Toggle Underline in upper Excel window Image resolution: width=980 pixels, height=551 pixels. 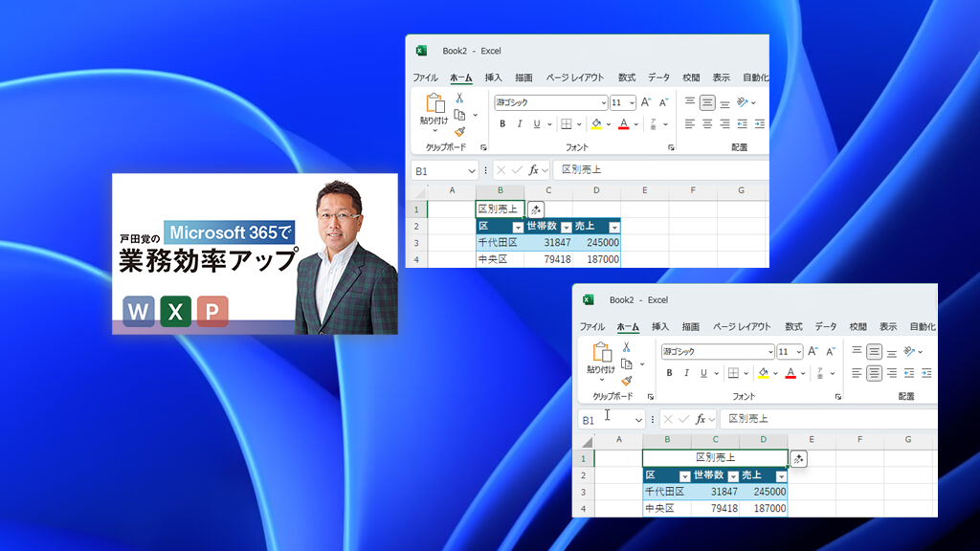tap(537, 123)
